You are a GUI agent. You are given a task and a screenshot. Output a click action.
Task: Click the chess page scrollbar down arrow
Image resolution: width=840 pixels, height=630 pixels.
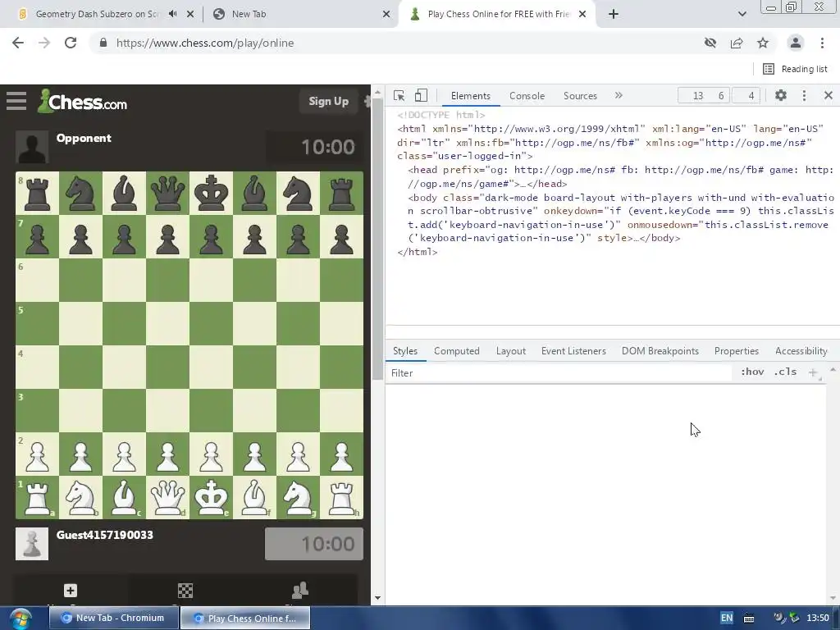coord(377,598)
